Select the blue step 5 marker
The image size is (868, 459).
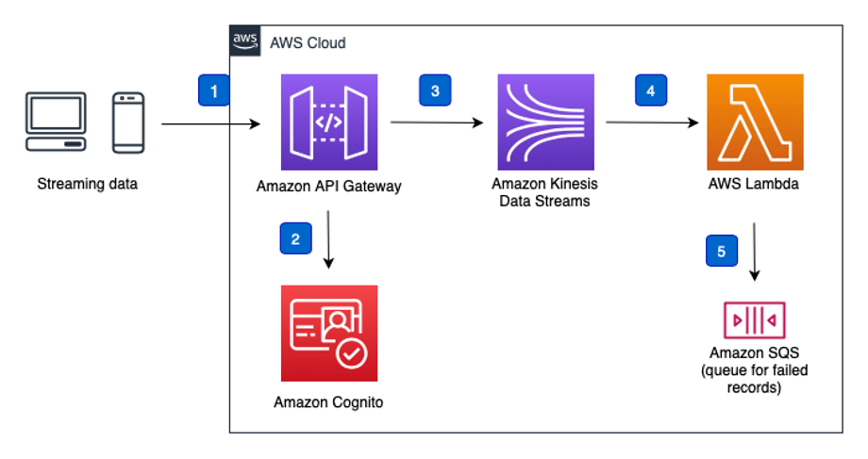[722, 251]
